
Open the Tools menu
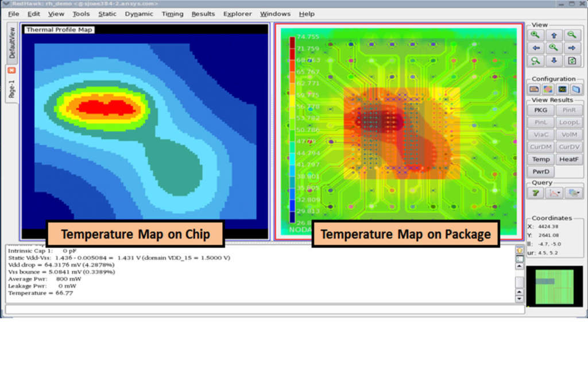[81, 14]
